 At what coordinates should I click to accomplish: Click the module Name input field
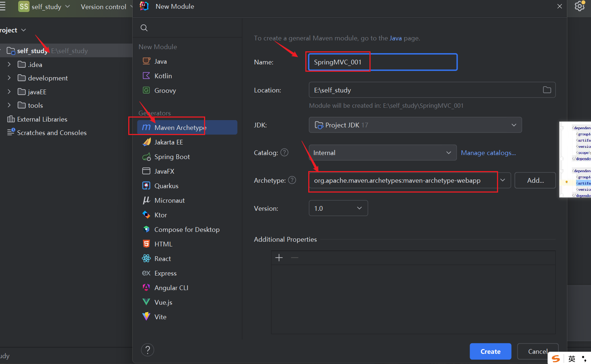[383, 62]
